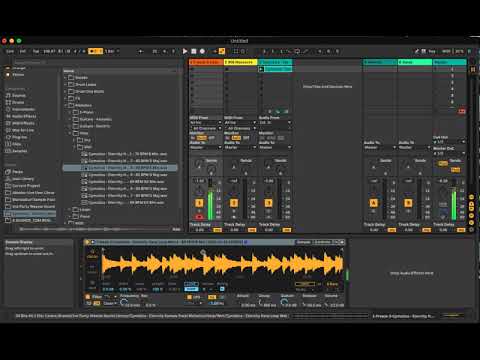This screenshot has height=360, width=480.
Task: Expand the E-Piano folder
Action: (x=70, y=112)
